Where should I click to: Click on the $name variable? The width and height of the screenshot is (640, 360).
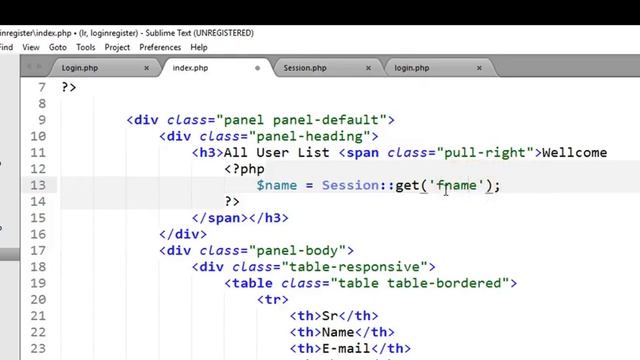coord(277,185)
